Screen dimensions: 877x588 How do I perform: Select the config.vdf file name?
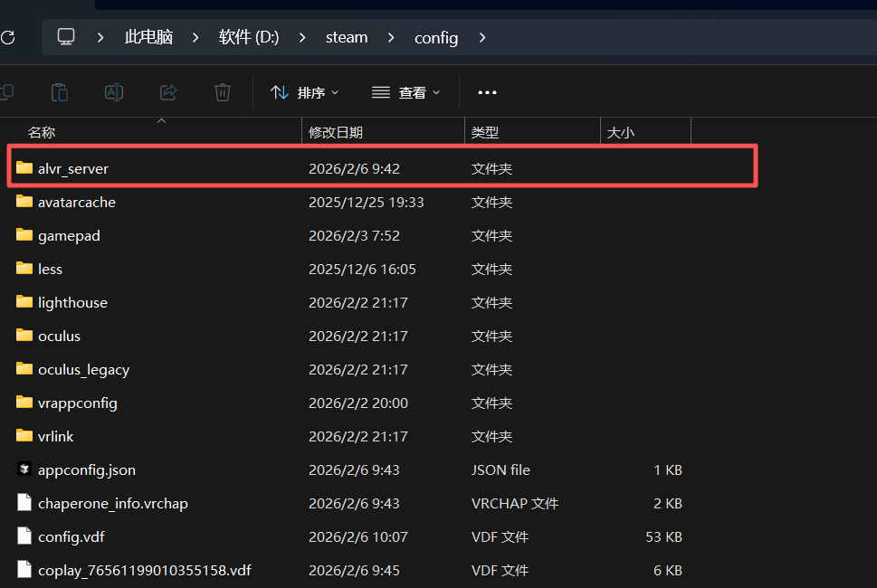[71, 537]
